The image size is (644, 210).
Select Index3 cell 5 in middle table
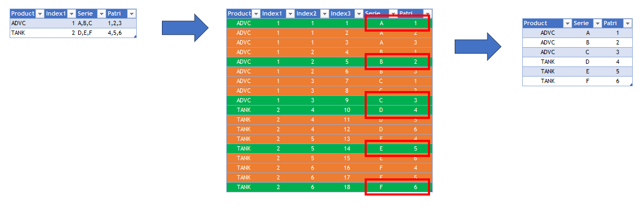tap(346, 62)
